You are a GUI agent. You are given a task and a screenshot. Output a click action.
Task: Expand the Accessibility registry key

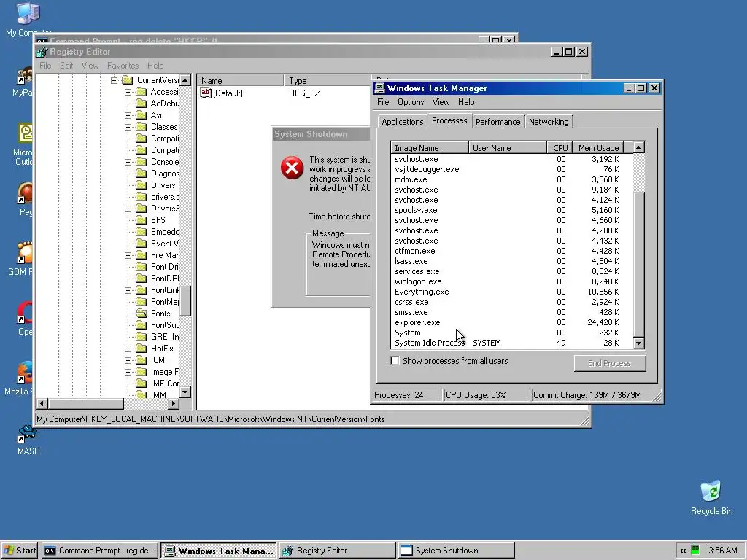pos(128,92)
